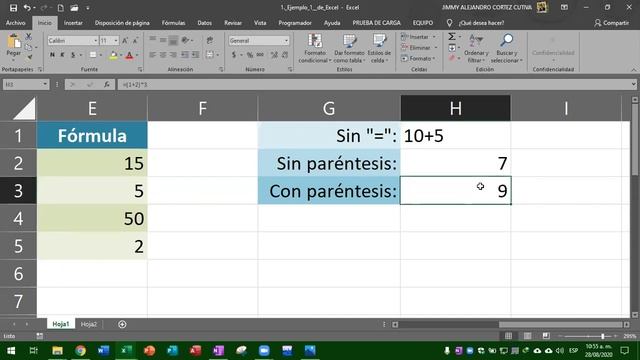Image resolution: width=640 pixels, height=360 pixels.
Task: Click the formula bar showing =(1+2)*3
Action: (373, 84)
